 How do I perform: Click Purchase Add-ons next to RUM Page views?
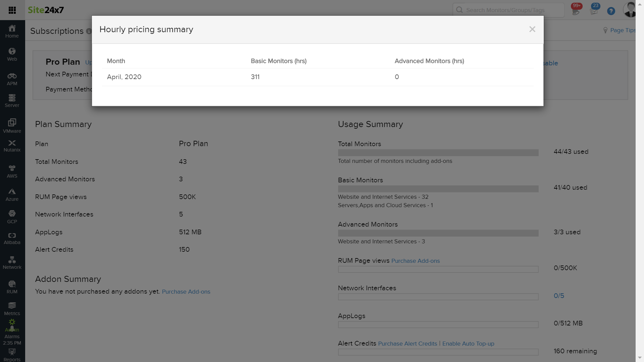coord(416,261)
